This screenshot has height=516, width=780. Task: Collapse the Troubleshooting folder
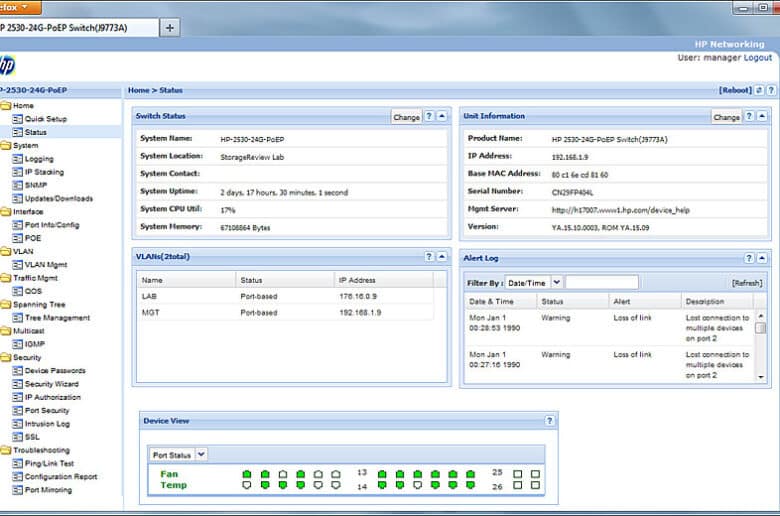[x=5, y=450]
